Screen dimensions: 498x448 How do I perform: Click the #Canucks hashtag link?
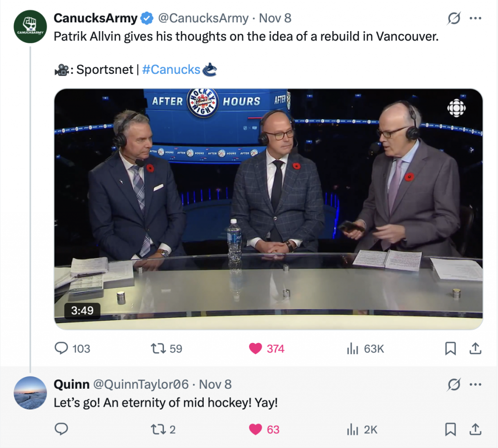click(171, 69)
